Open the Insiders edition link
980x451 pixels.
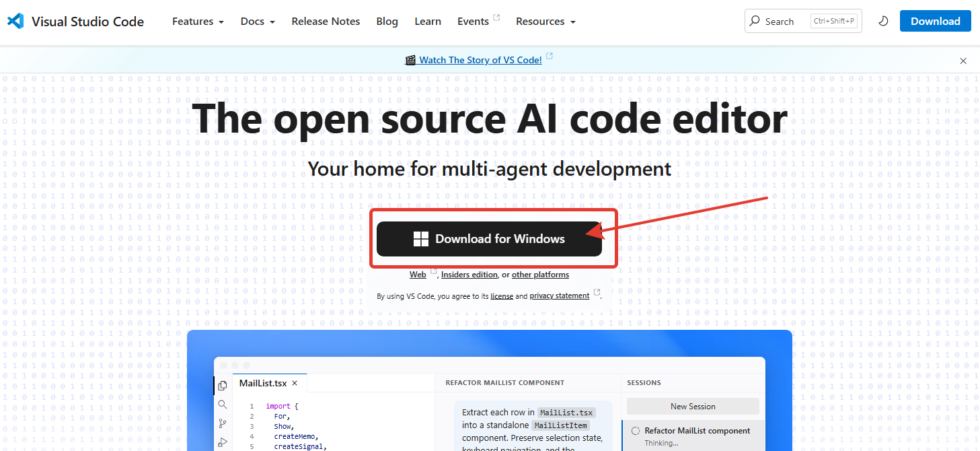tap(469, 275)
